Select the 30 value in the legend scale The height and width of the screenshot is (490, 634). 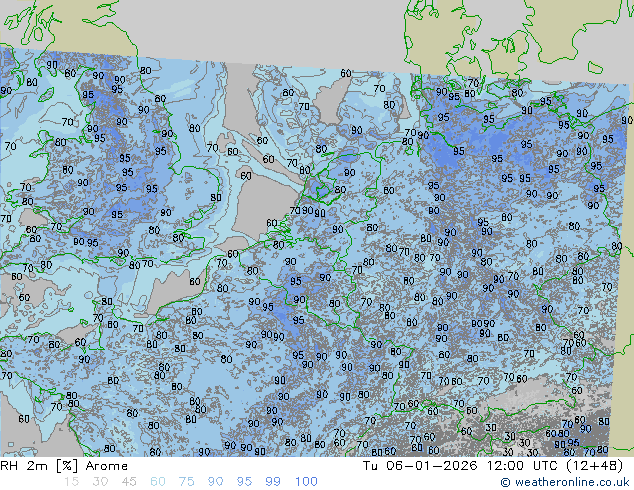pos(100,482)
